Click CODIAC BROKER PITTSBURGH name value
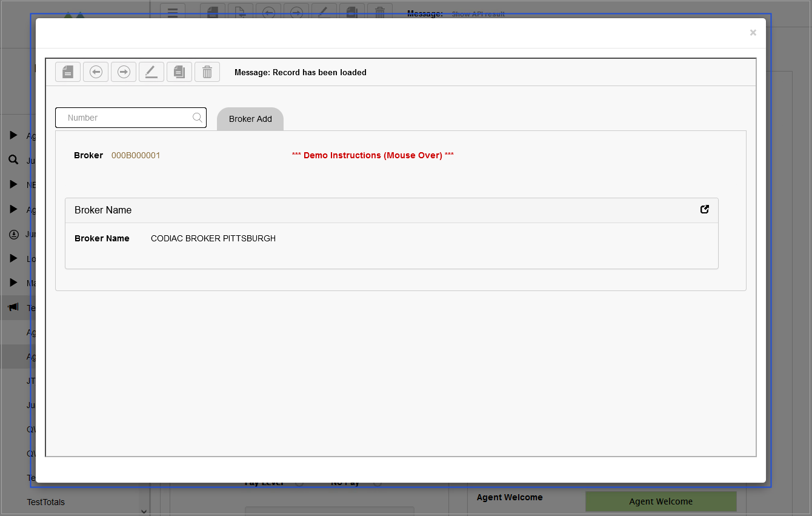The height and width of the screenshot is (516, 812). (213, 238)
